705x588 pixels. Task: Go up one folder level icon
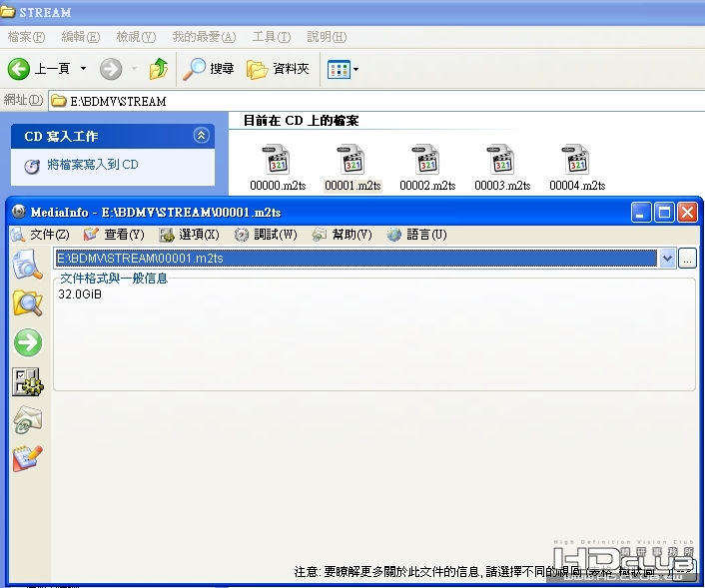pos(158,69)
